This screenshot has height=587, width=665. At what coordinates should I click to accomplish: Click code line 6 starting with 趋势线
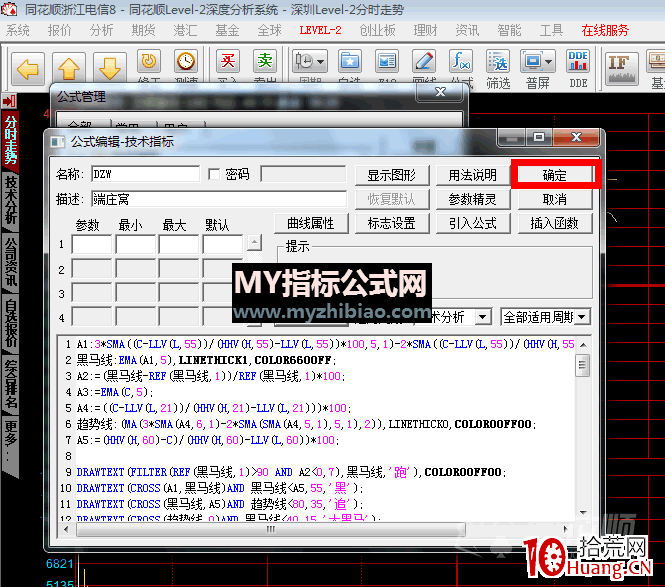tap(306, 424)
